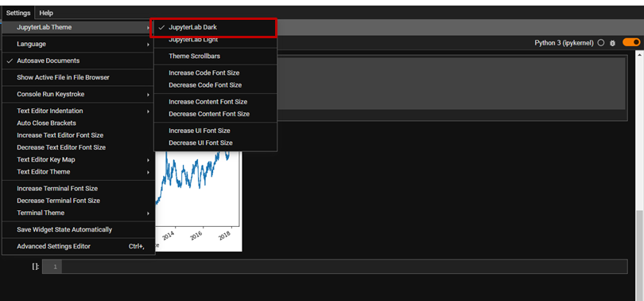Toggle Save Widget State Automatically
The width and height of the screenshot is (644, 301).
(x=79, y=229)
